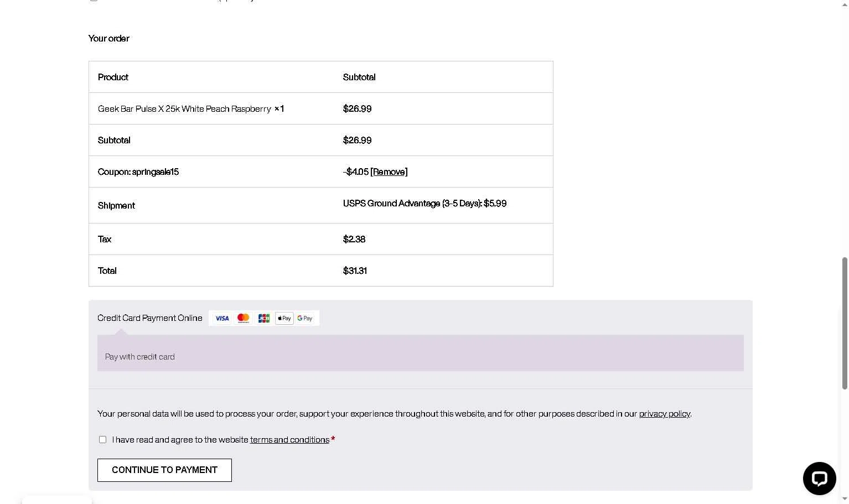Open the live chat widget
849x504 pixels.
click(x=820, y=479)
